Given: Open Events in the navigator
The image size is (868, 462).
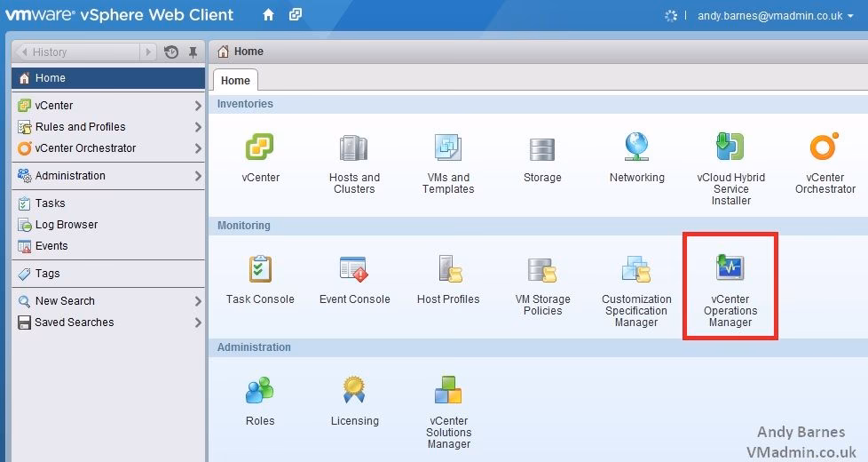Looking at the screenshot, I should coord(108,246).
